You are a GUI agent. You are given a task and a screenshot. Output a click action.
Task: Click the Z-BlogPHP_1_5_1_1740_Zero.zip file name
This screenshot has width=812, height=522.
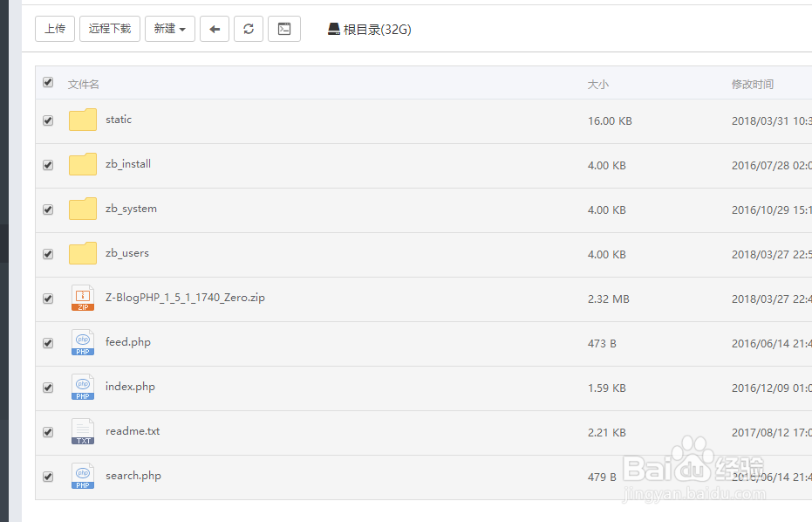tap(185, 298)
